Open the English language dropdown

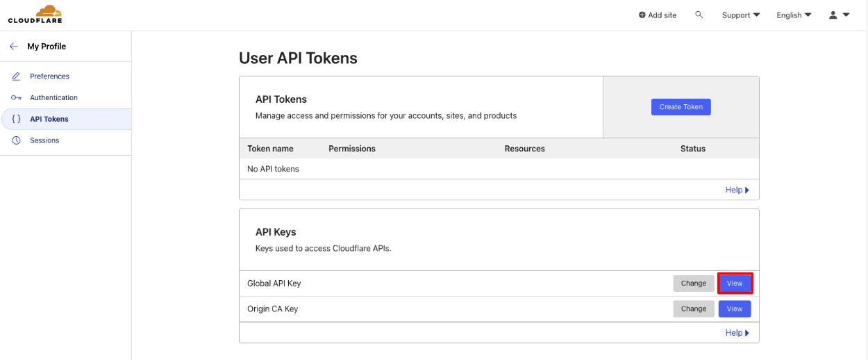coord(794,15)
